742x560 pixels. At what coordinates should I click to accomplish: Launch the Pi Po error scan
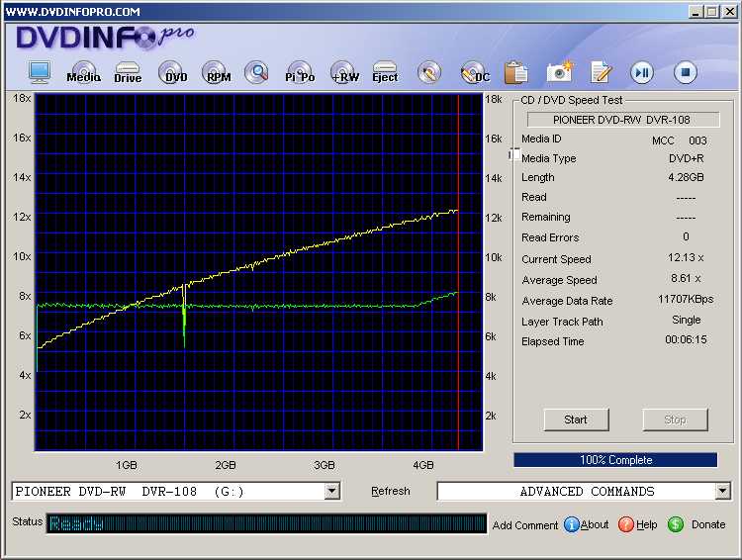(300, 73)
